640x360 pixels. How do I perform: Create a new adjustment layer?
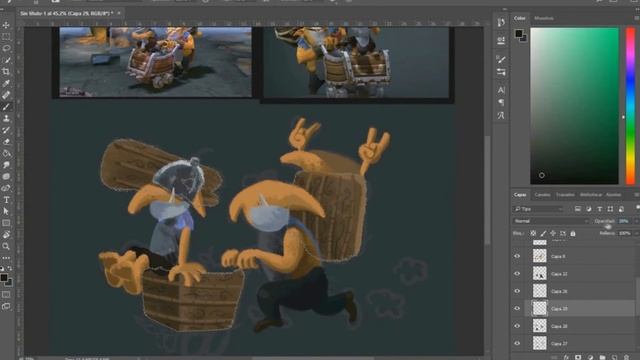[x=590, y=357]
